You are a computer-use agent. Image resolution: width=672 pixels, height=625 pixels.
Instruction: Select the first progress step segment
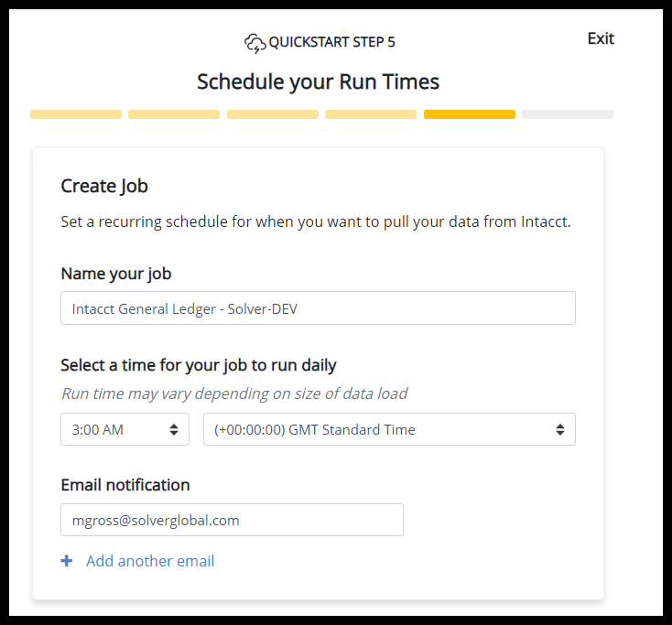click(76, 114)
